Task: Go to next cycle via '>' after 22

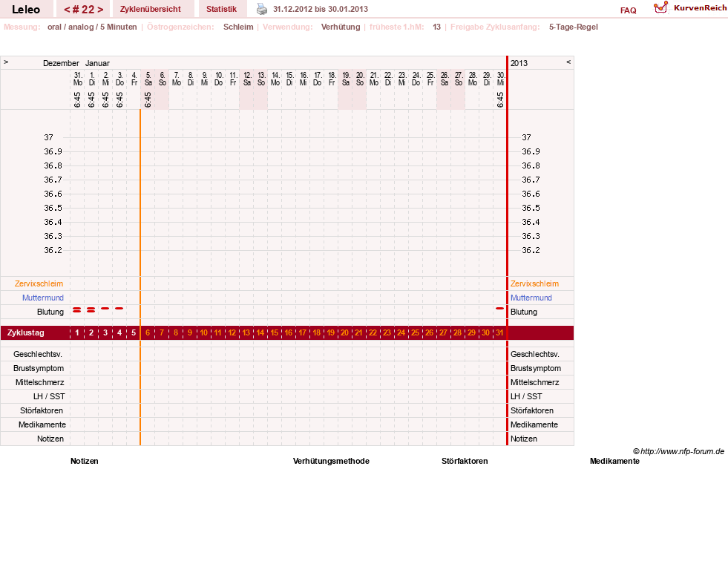Action: [100, 10]
